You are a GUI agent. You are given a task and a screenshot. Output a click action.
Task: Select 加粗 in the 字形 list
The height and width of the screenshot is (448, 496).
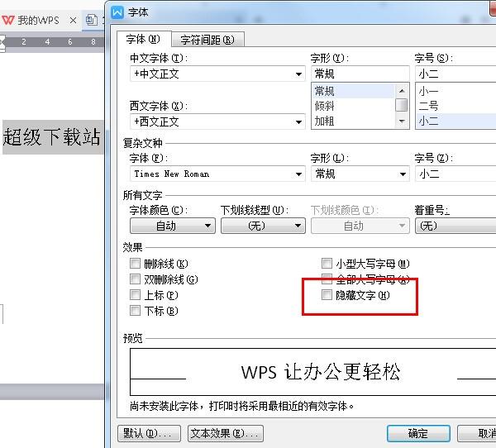[354, 122]
